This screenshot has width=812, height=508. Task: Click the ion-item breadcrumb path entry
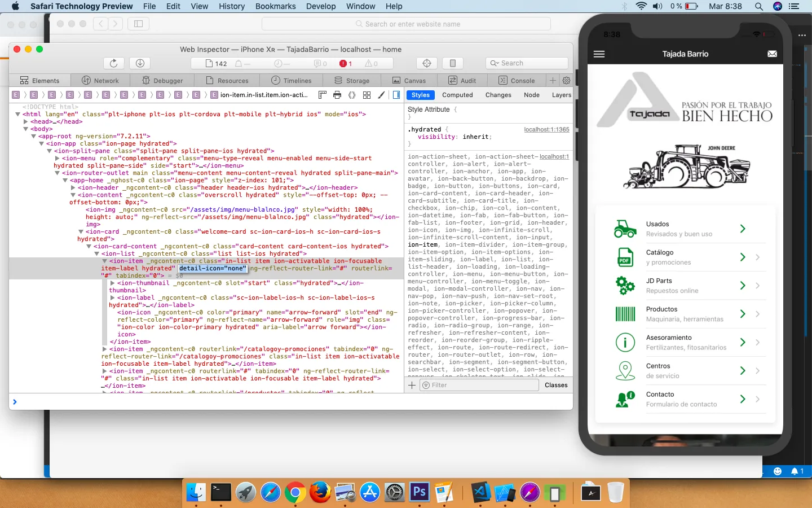click(259, 95)
